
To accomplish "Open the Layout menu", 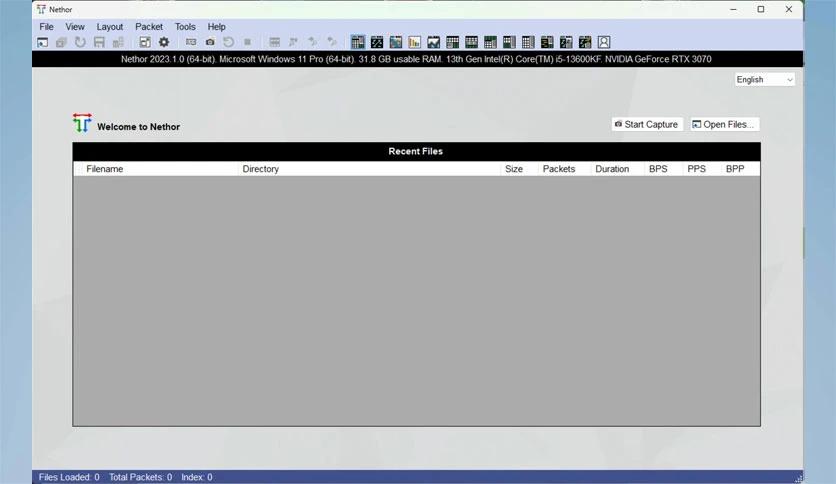I will (110, 27).
